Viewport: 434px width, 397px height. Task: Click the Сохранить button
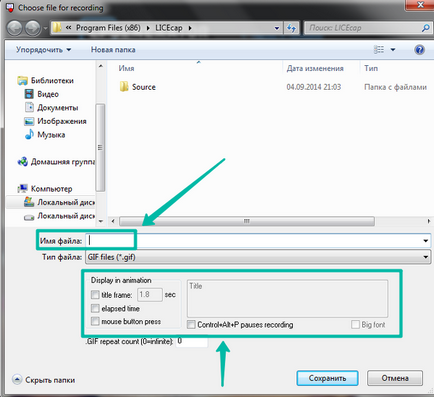coord(327,378)
